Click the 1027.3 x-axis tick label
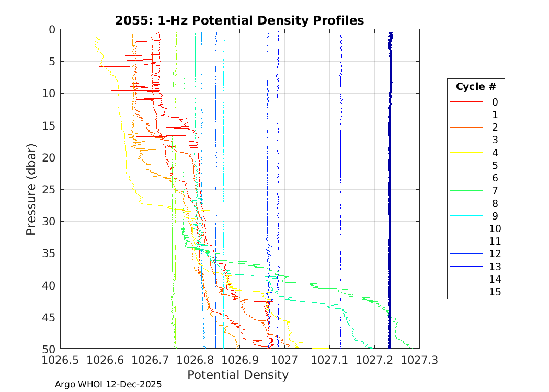The width and height of the screenshot is (549, 392). [419, 360]
